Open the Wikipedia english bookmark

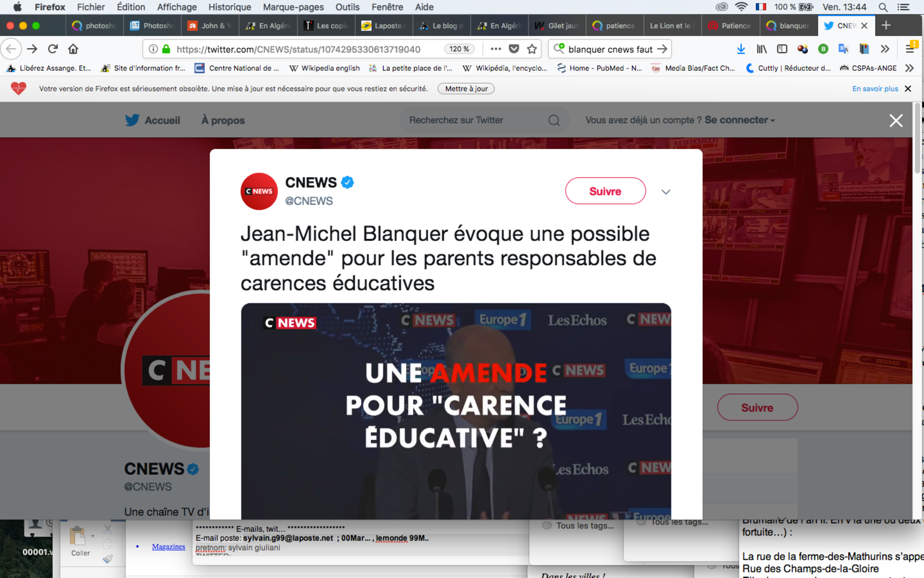coord(324,68)
